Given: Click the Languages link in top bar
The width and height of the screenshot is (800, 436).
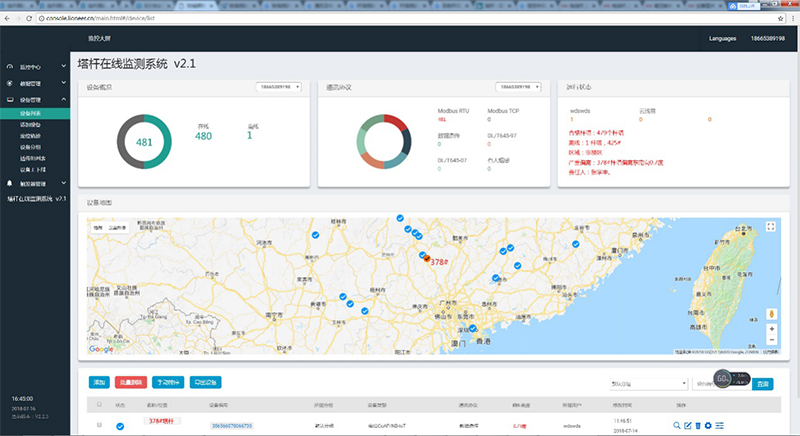Looking at the screenshot, I should click(x=721, y=39).
